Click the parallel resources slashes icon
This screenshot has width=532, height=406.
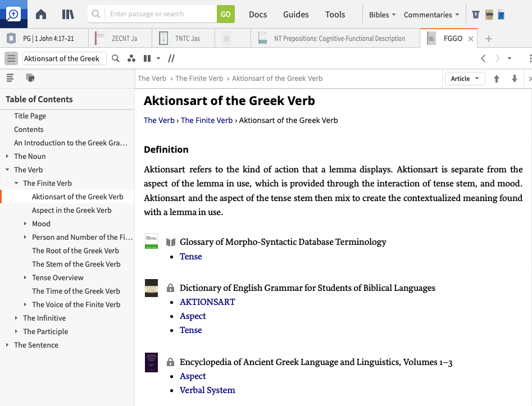point(171,58)
